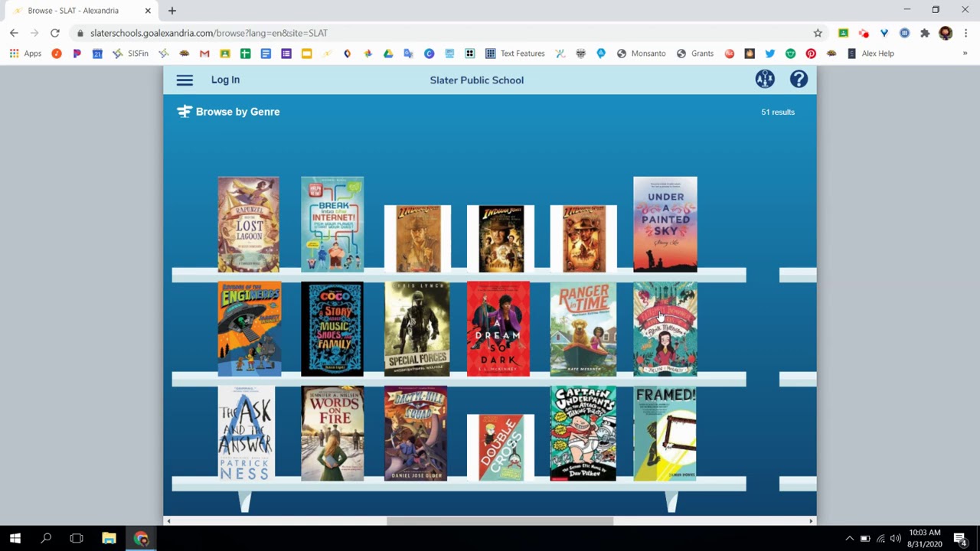Open the Gmail bookmark
This screenshot has height=551, width=980.
pyautogui.click(x=204, y=54)
